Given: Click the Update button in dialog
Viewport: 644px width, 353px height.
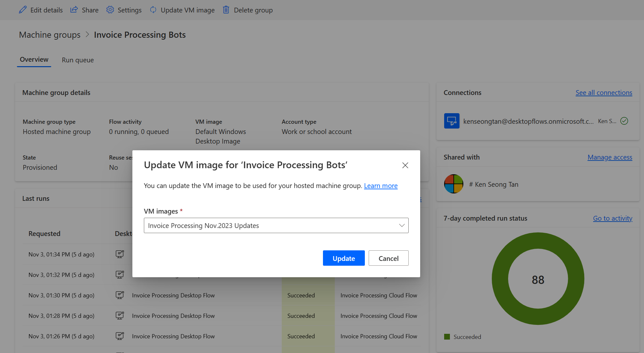Looking at the screenshot, I should [x=343, y=258].
